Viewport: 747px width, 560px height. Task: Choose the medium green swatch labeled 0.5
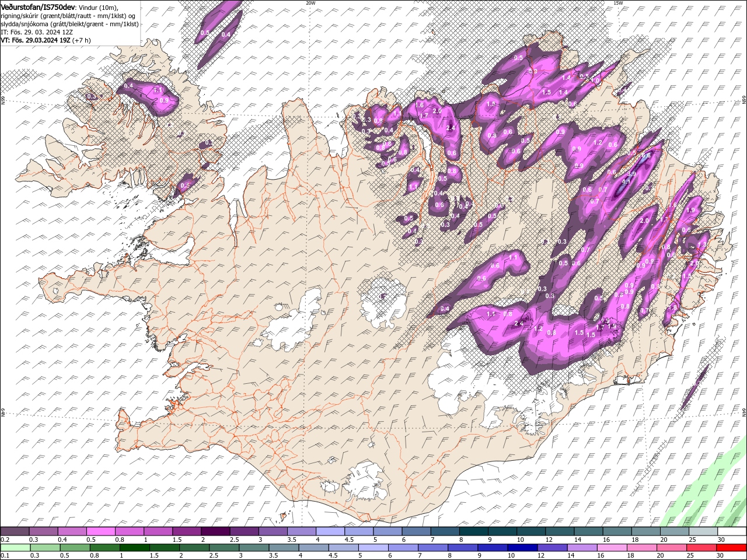pos(75,548)
